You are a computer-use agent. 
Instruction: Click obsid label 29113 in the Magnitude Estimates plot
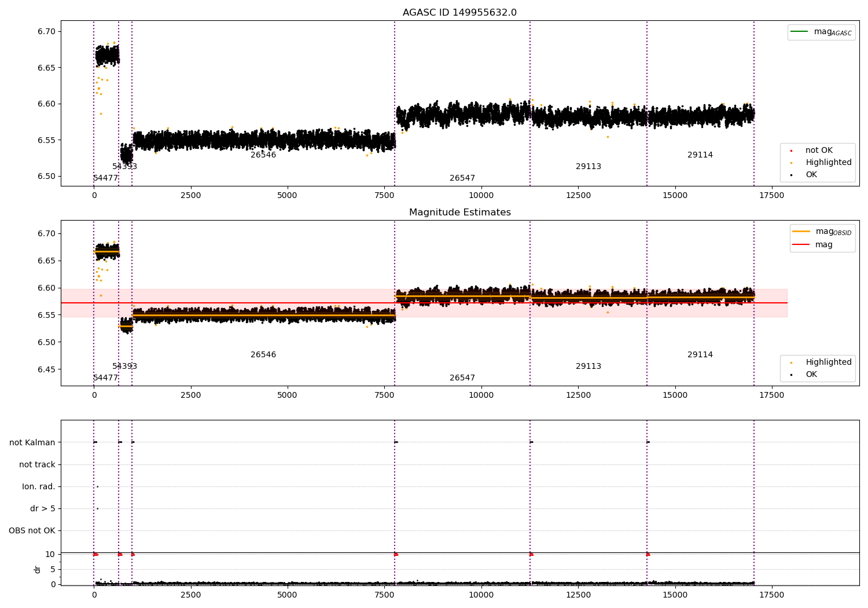click(589, 367)
